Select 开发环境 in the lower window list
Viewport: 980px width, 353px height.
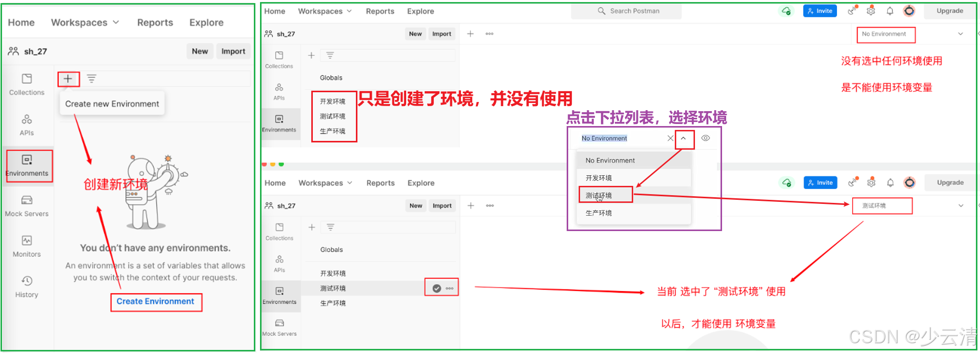(333, 274)
